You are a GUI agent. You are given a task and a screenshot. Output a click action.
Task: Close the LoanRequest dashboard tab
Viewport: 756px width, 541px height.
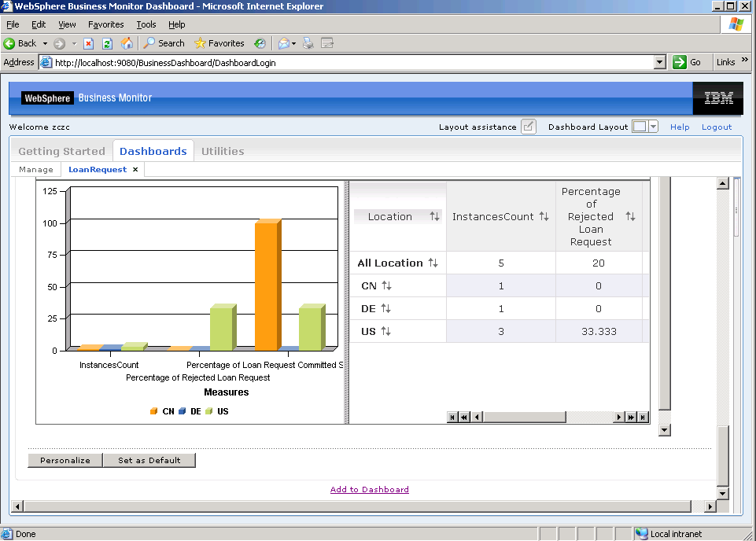pyautogui.click(x=135, y=169)
